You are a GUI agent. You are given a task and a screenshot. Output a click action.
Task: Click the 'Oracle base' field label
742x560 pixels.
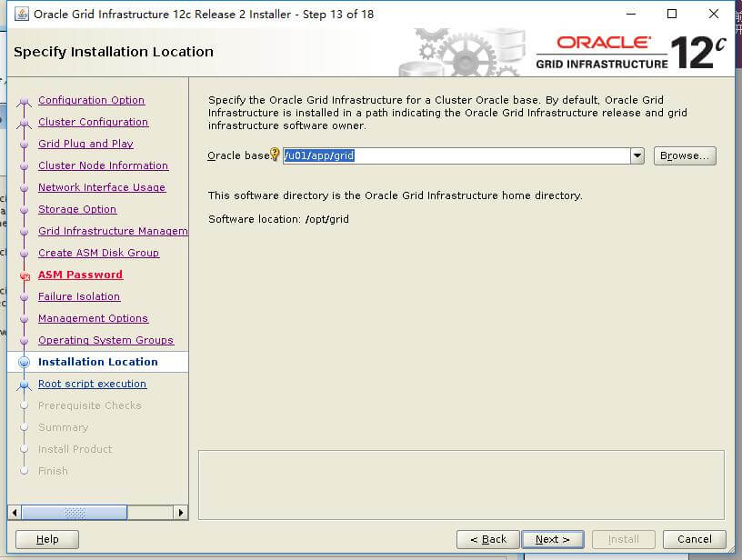[238, 155]
